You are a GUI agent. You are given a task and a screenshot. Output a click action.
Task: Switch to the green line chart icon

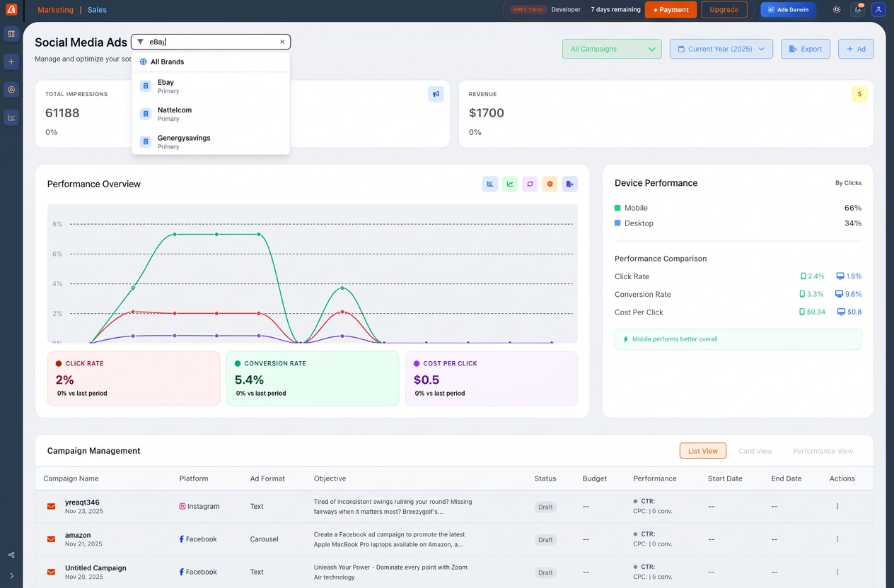[x=510, y=184]
